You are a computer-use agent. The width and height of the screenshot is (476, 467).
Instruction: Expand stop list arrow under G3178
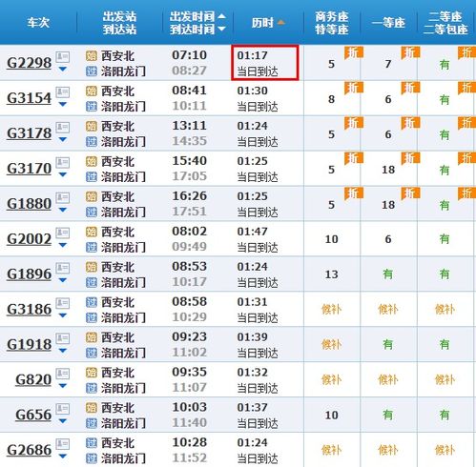pyautogui.click(x=63, y=139)
